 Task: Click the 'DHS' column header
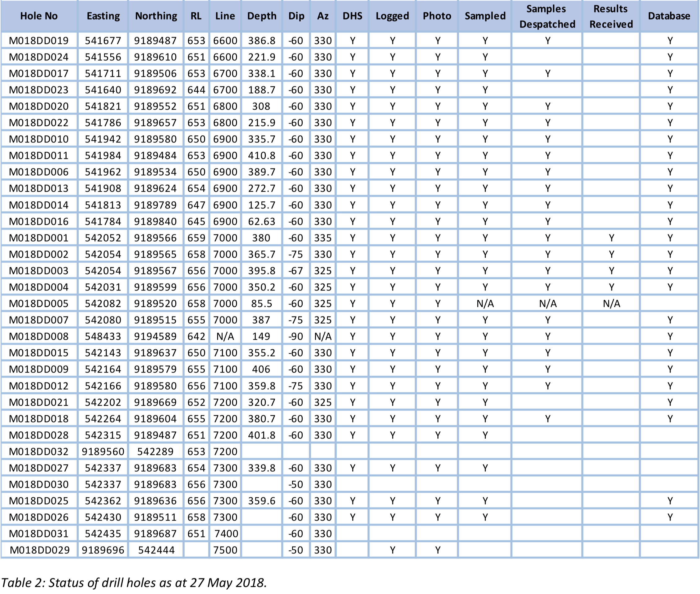(352, 16)
